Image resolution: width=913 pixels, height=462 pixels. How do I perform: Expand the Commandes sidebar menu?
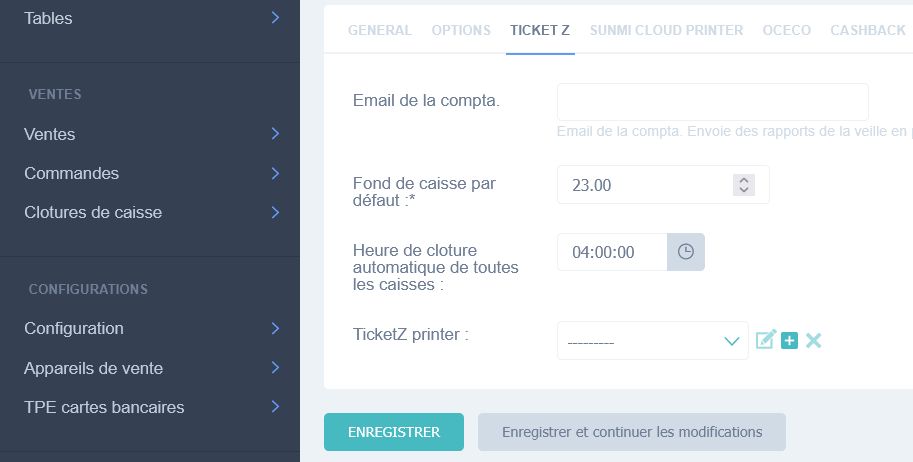[x=150, y=173]
